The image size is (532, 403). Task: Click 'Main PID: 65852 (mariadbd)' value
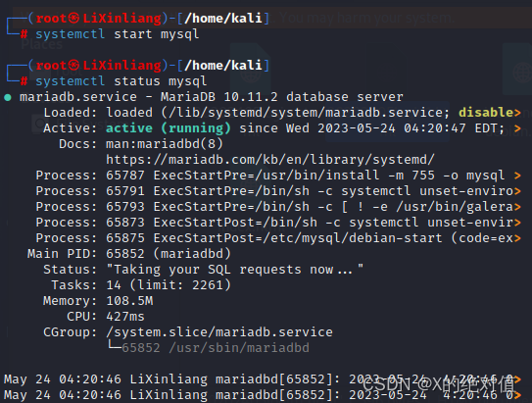point(169,254)
